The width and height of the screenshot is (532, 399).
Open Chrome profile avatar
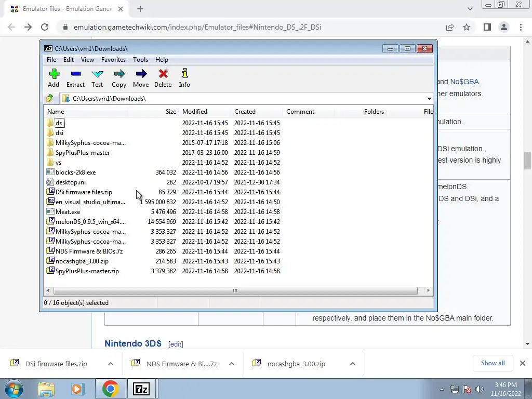coord(504,27)
